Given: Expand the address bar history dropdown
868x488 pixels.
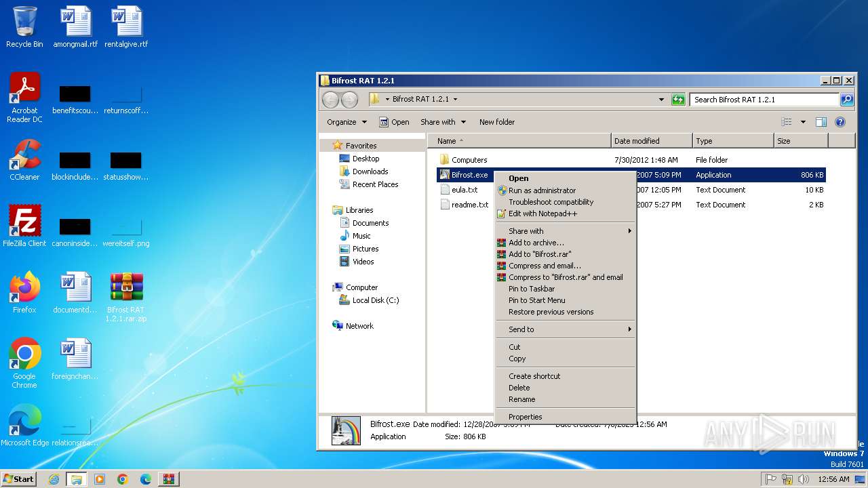Looking at the screenshot, I should (661, 100).
